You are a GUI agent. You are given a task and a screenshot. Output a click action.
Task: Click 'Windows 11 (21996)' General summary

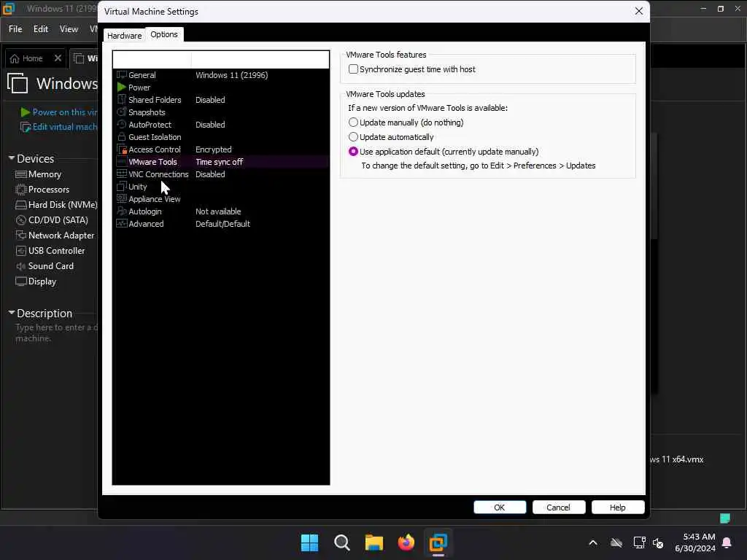point(231,75)
